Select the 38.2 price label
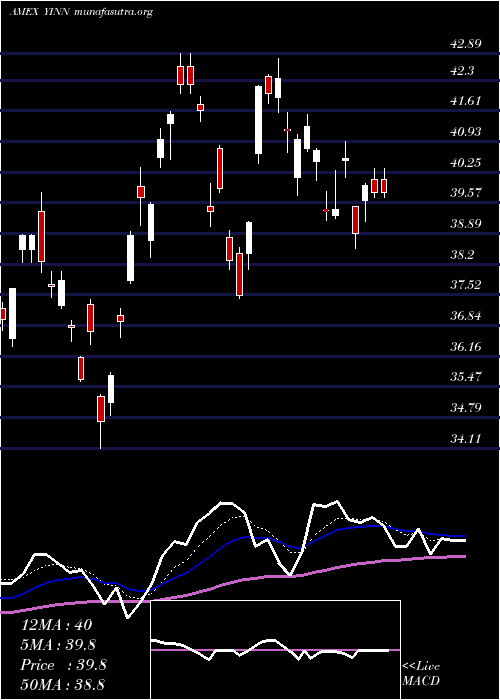 click(x=462, y=255)
